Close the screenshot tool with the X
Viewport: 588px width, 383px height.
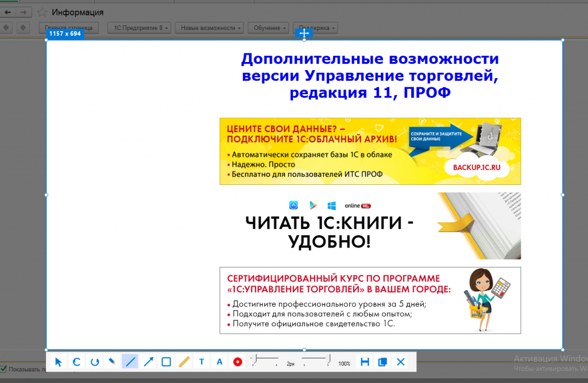coord(400,362)
